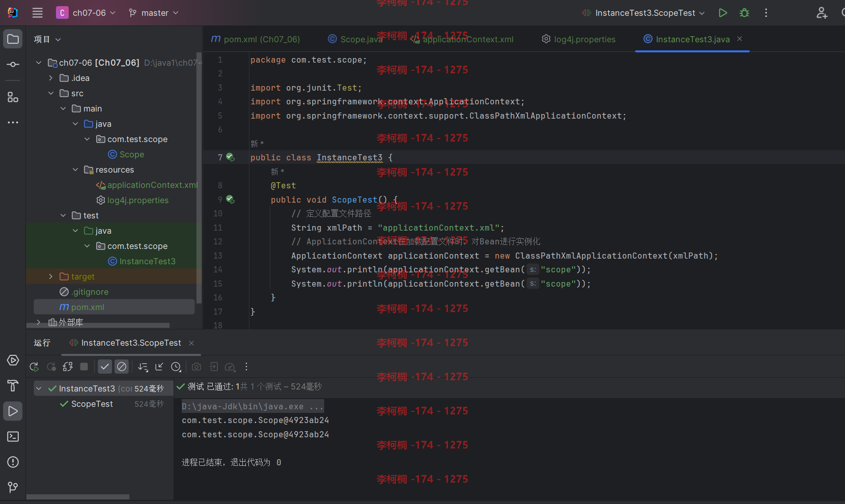The height and width of the screenshot is (504, 845).
Task: Select applicationContext.xml in project tree
Action: [x=147, y=185]
